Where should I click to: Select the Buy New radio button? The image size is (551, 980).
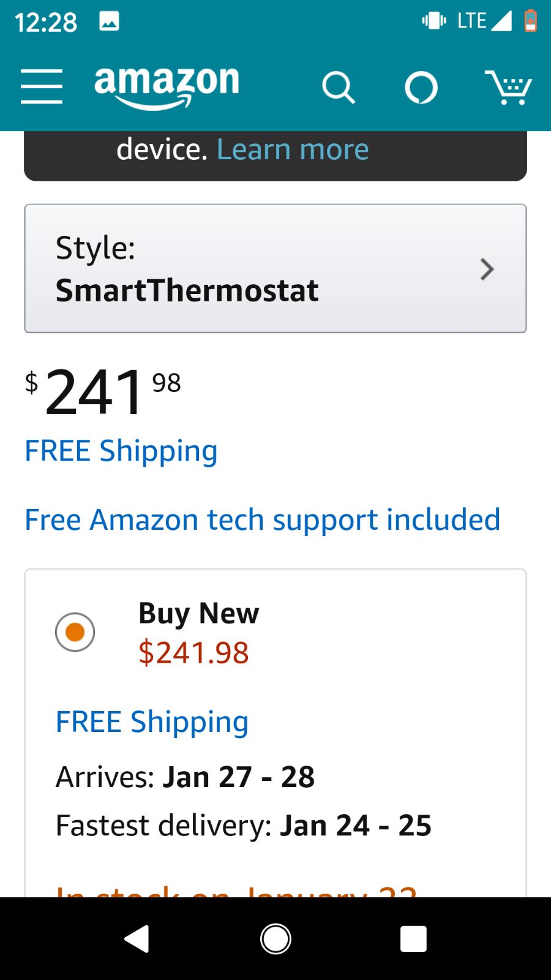(75, 631)
